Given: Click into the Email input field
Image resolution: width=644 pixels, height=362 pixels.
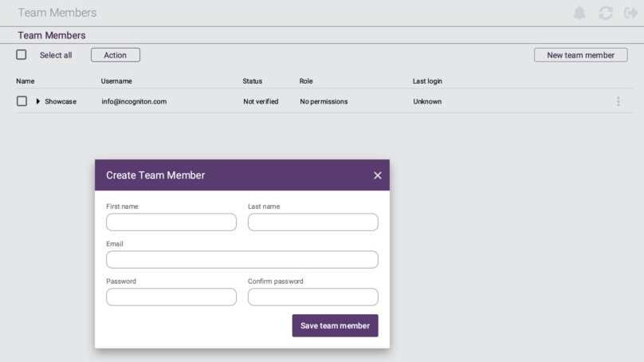Looking at the screenshot, I should 242,260.
